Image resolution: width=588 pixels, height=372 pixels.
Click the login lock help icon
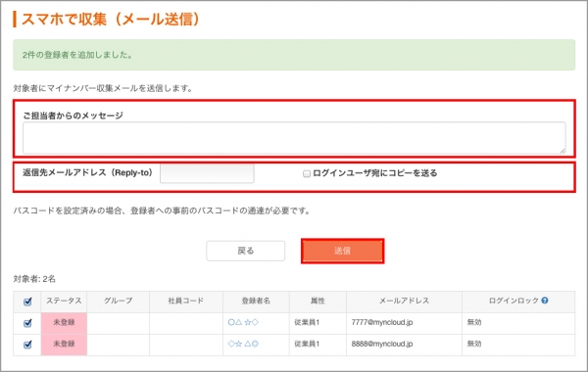click(x=545, y=301)
